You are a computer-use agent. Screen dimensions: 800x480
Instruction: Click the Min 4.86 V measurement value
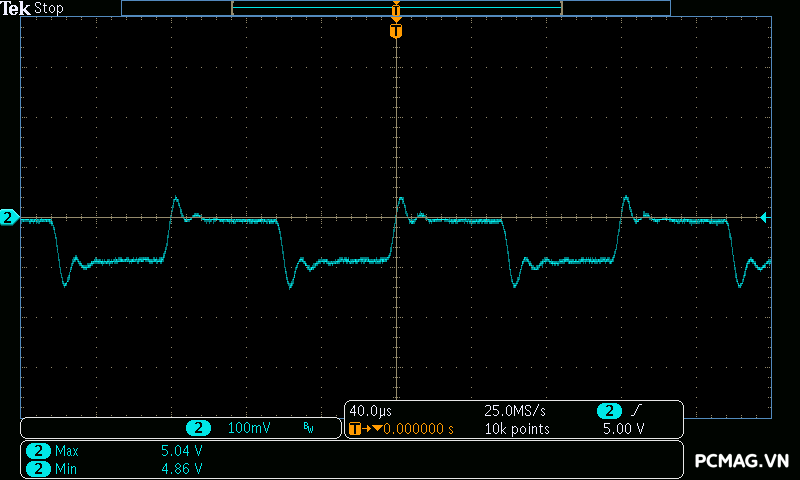click(x=182, y=468)
